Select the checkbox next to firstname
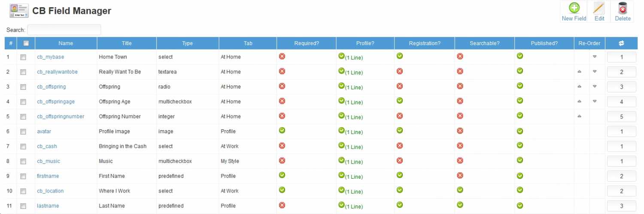The image size is (644, 214). coord(23,176)
